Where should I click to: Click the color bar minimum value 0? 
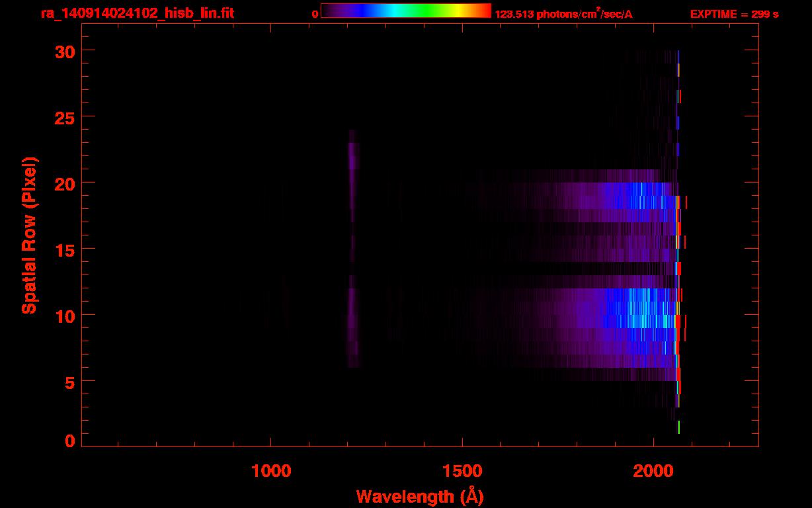pos(315,15)
